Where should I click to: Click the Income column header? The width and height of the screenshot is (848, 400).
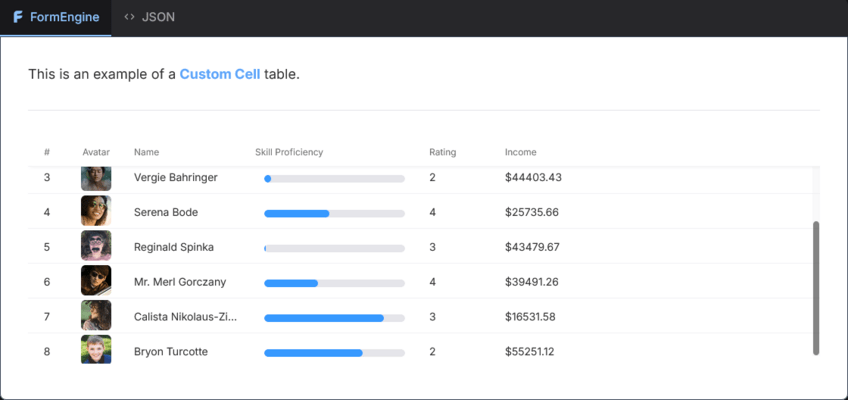click(x=520, y=152)
